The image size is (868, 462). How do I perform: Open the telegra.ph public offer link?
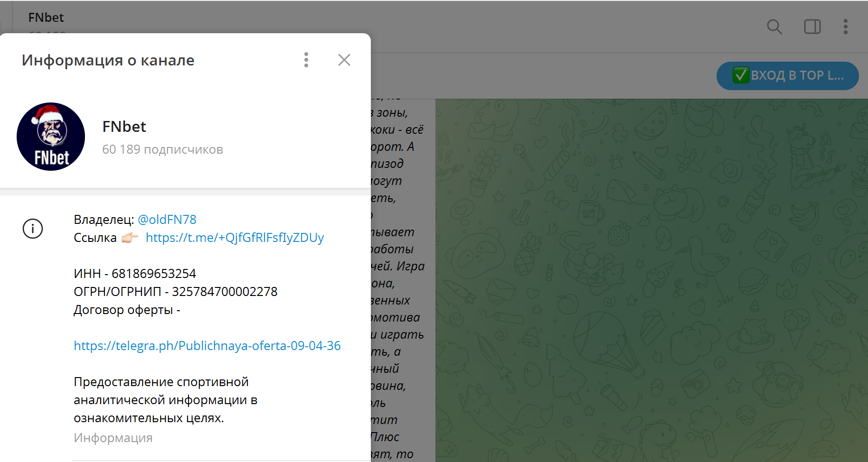pos(207,346)
